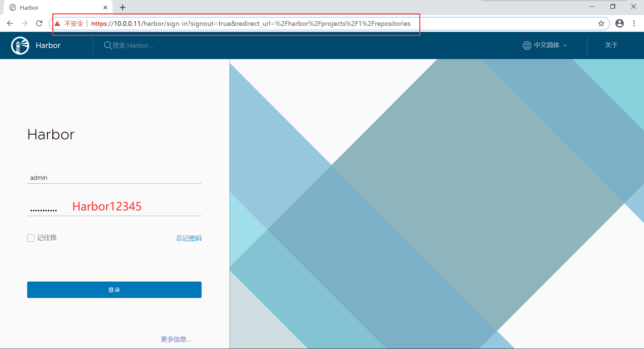The image size is (644, 349).
Task: Open the 关于 menu item
Action: click(611, 45)
